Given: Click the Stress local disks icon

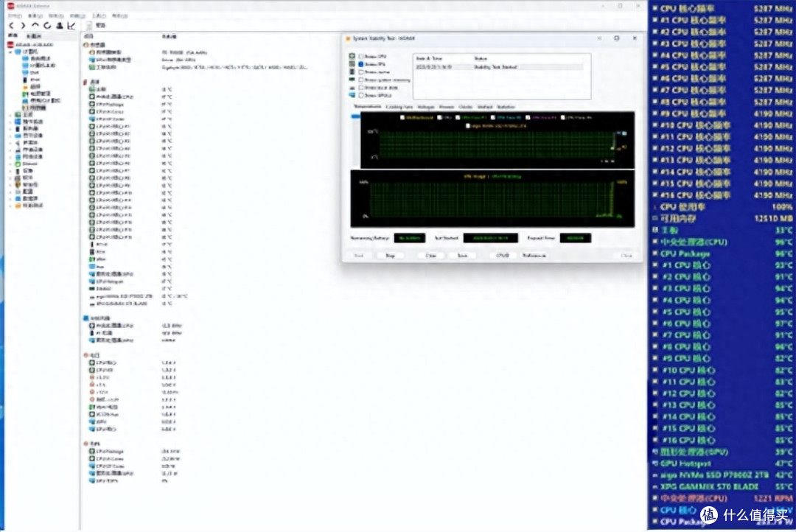Looking at the screenshot, I should click(x=352, y=87).
